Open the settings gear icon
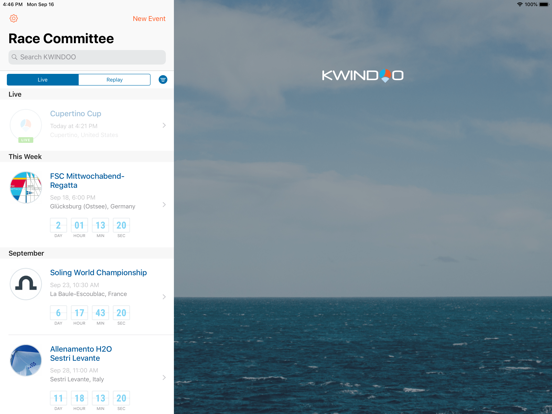This screenshot has width=552, height=414. pyautogui.click(x=14, y=18)
